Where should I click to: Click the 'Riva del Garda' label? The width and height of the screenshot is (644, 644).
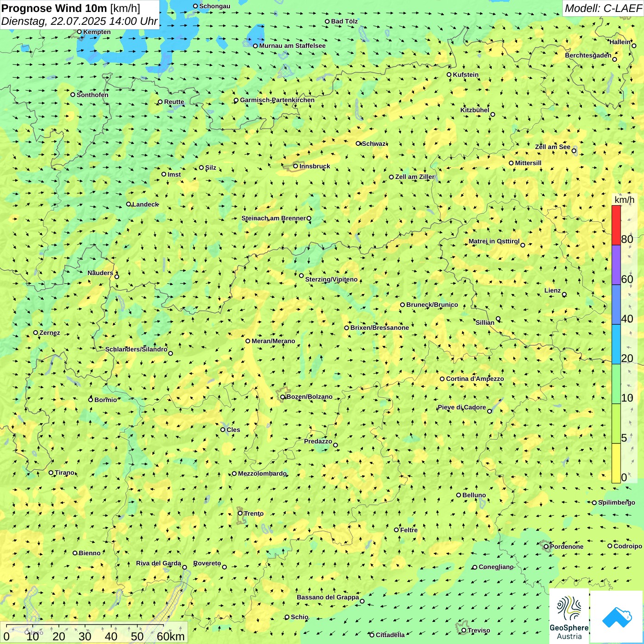(x=159, y=563)
